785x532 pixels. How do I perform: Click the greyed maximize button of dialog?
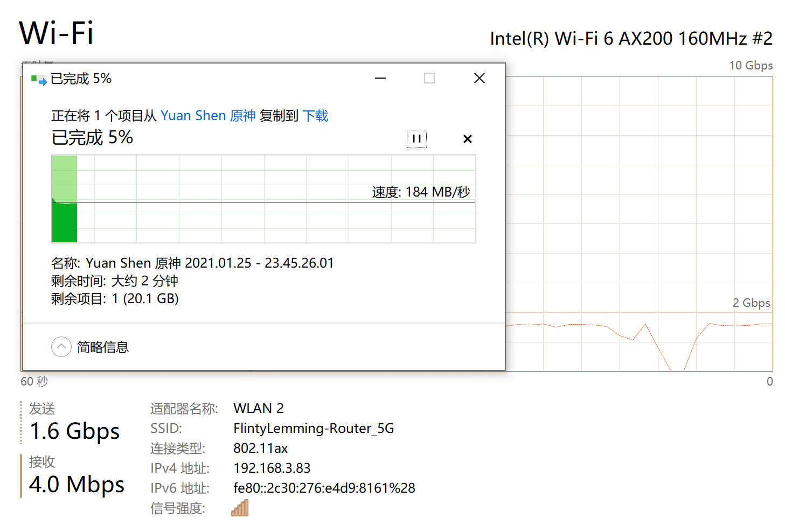(x=429, y=79)
